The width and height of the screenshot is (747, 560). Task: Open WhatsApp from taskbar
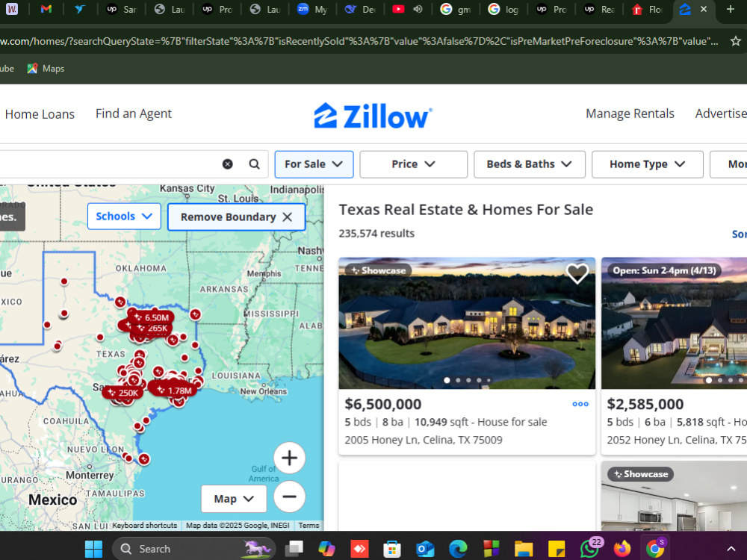click(591, 548)
